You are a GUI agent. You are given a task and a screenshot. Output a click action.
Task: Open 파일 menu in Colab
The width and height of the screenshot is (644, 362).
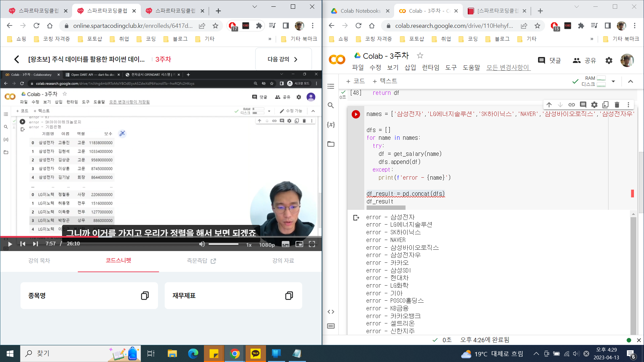[358, 67]
